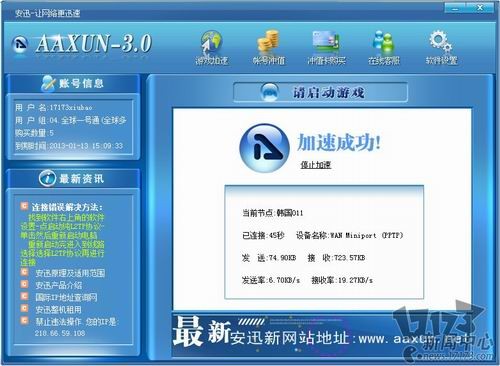Click the 账号信息 user header icon
The image size is (500, 366).
click(x=48, y=83)
